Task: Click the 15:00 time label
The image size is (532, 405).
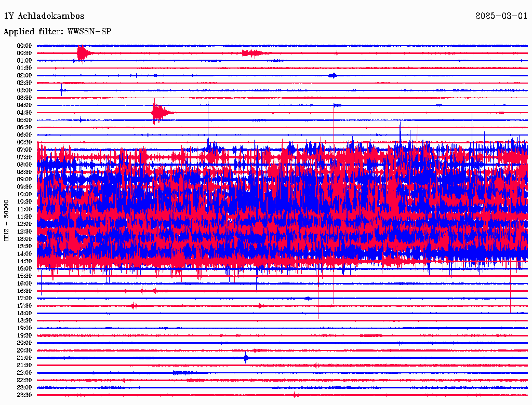Action: [24, 268]
